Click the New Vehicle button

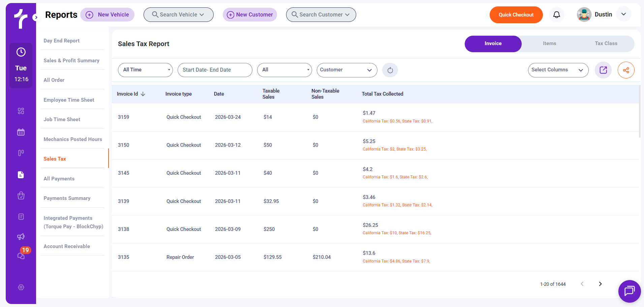click(x=107, y=15)
